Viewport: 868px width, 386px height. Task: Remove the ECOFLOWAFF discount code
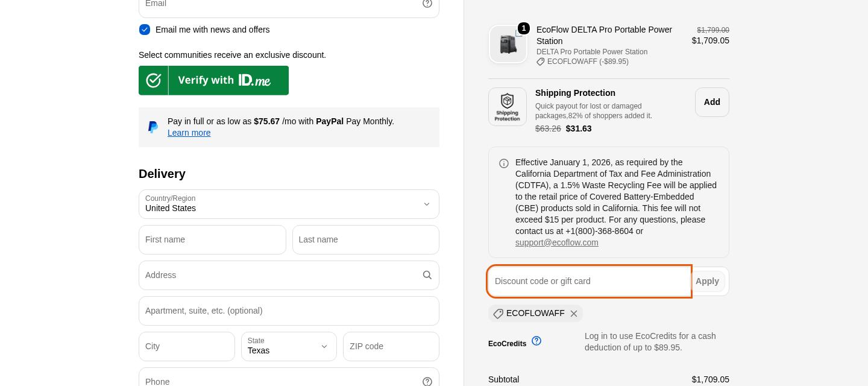574,314
